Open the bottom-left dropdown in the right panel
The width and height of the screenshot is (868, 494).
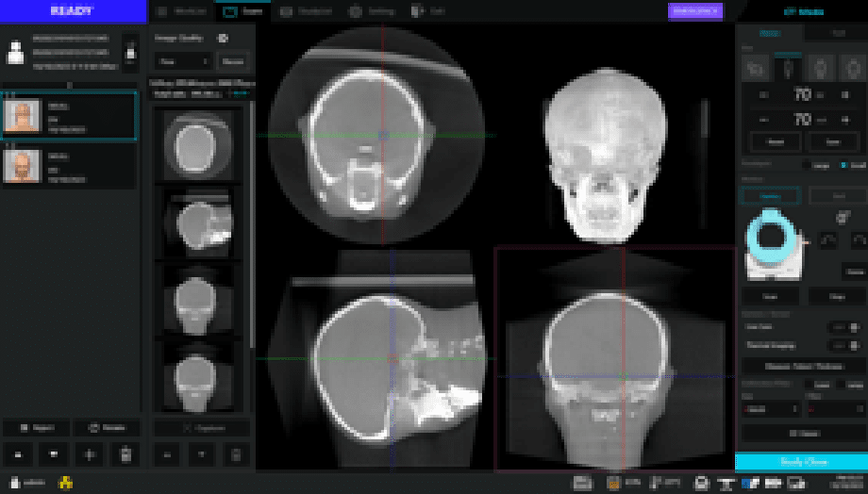tap(770, 409)
